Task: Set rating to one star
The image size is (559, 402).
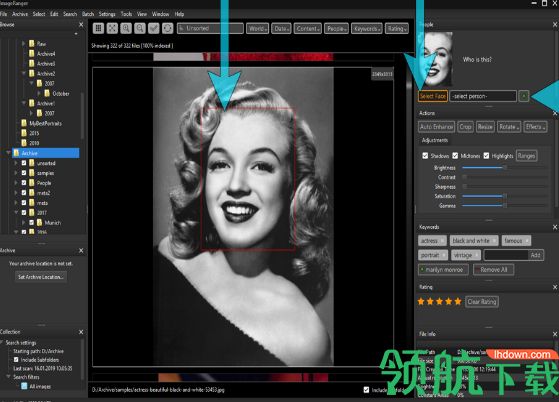Action: [x=421, y=302]
